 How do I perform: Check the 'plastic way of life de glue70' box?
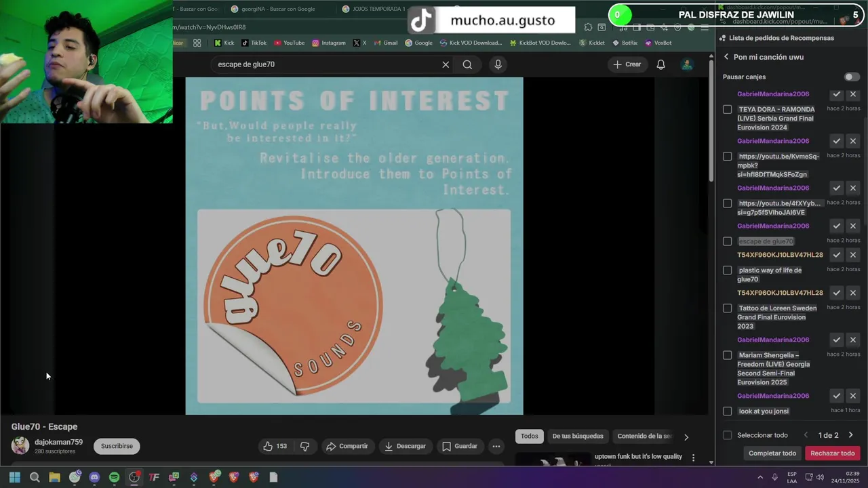(x=728, y=270)
